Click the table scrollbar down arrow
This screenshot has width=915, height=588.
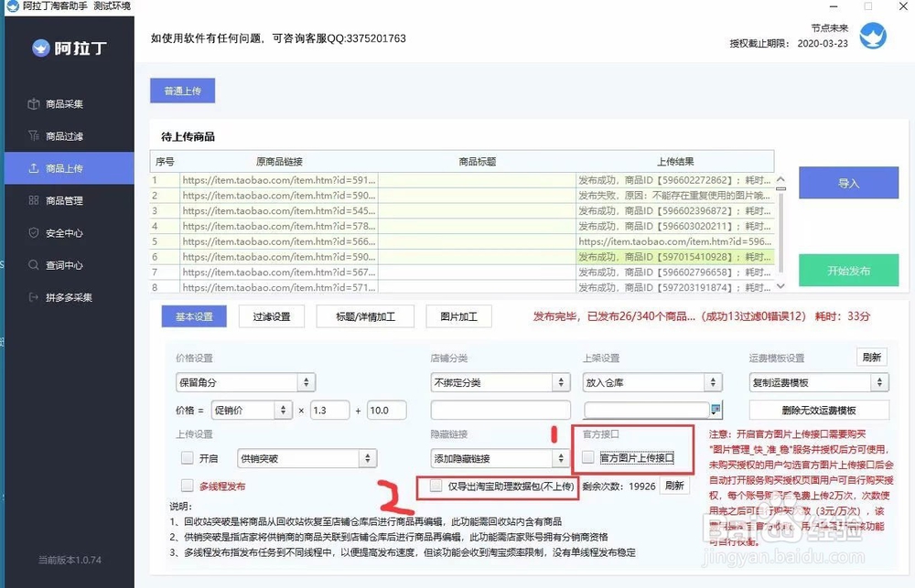(780, 286)
